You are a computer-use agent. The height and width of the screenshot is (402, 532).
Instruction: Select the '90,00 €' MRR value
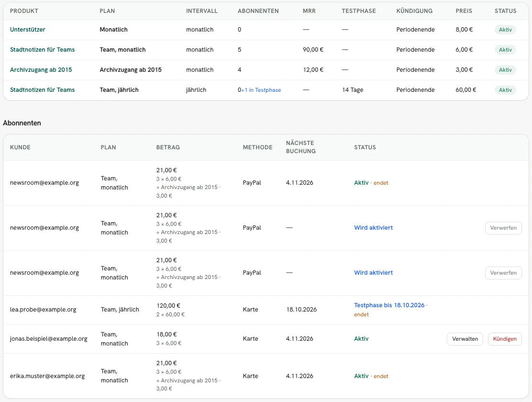pyautogui.click(x=313, y=50)
